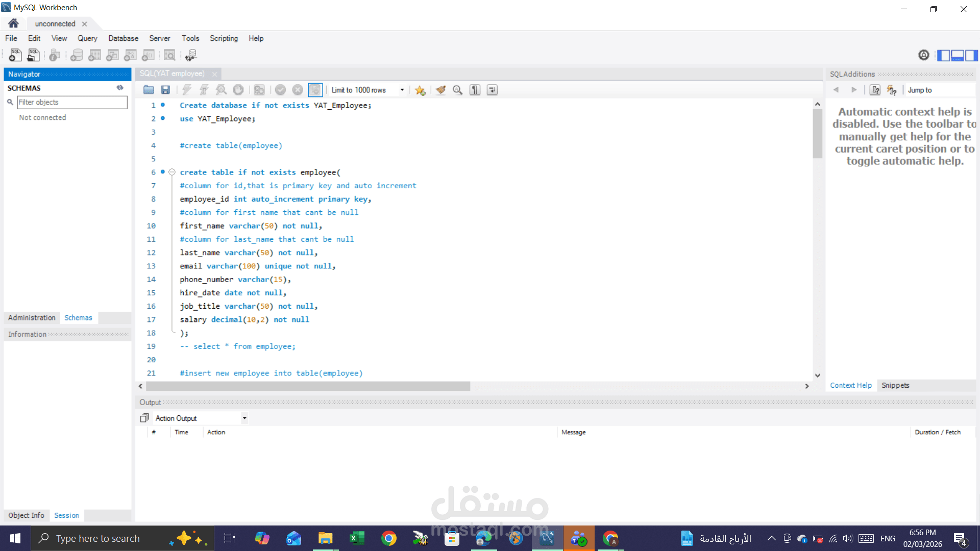Toggle display of invisible characters
The image size is (980, 551).
pyautogui.click(x=474, y=90)
